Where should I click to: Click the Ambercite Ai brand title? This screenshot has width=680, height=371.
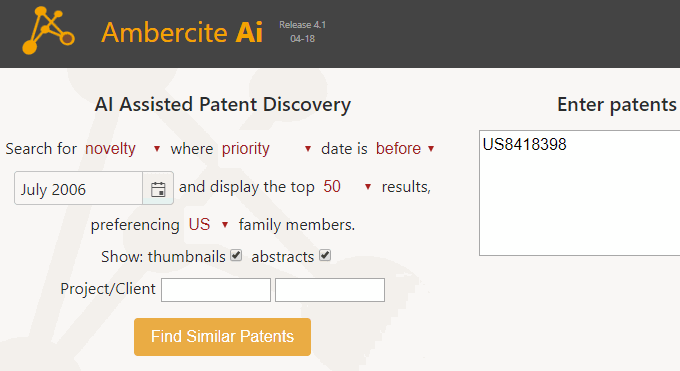pyautogui.click(x=182, y=33)
